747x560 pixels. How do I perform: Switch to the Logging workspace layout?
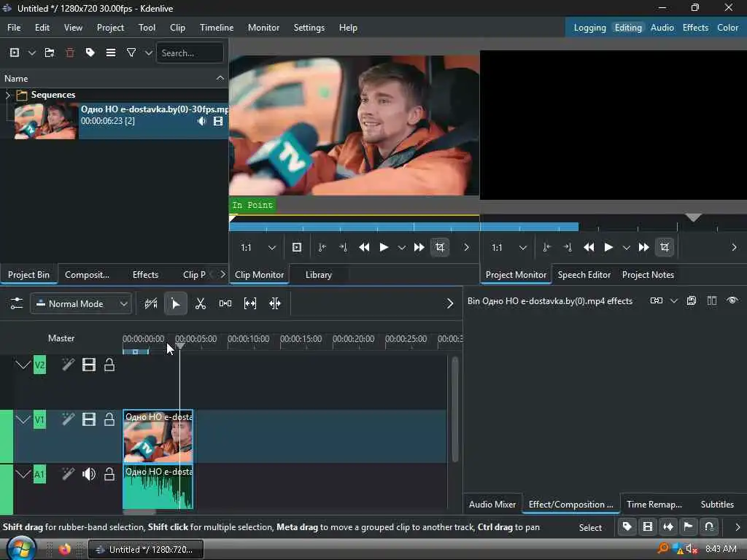pos(589,28)
